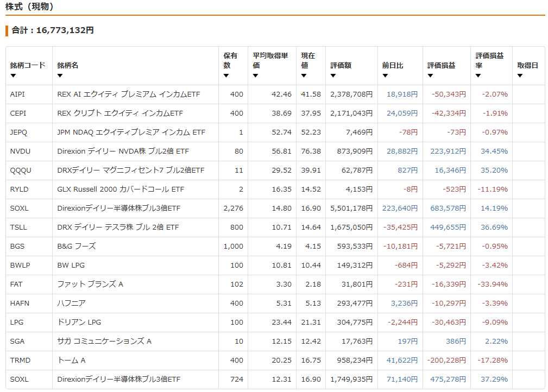Sort by 銘柄名 column arrow
The width and height of the screenshot is (548, 392).
(x=60, y=75)
